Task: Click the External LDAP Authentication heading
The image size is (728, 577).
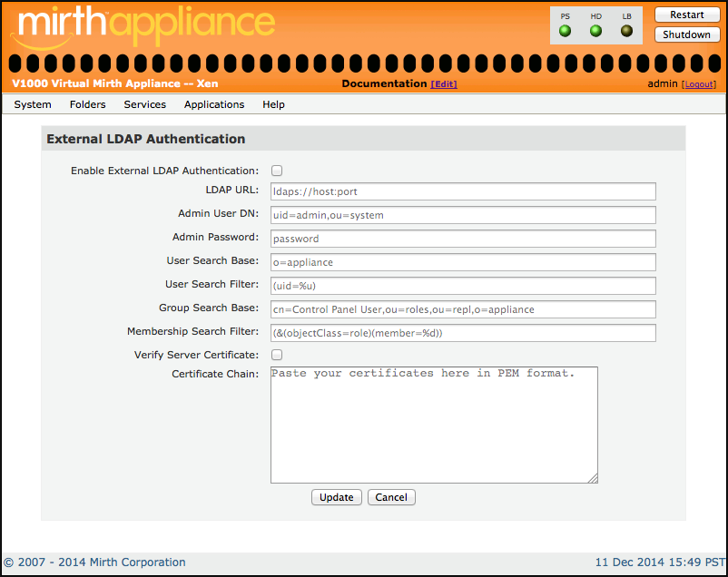Action: [146, 139]
